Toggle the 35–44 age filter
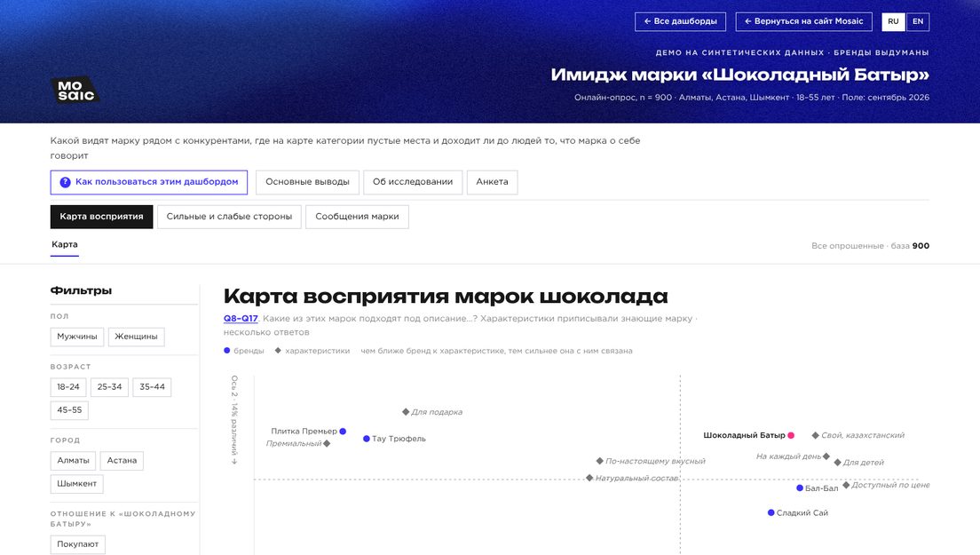The width and height of the screenshot is (980, 555). tap(152, 387)
